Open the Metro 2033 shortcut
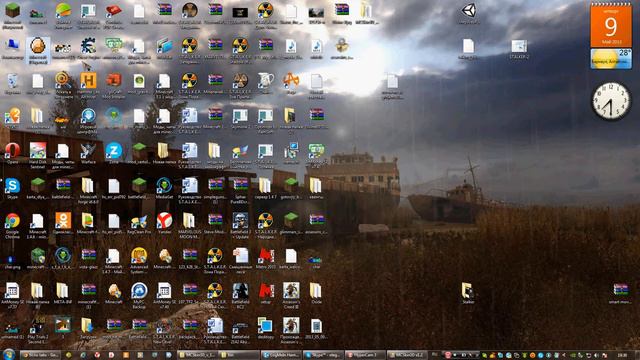 [266, 258]
